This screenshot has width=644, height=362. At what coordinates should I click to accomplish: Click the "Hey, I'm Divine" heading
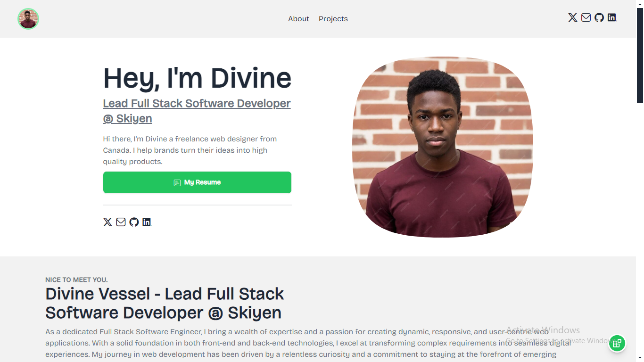point(197,78)
